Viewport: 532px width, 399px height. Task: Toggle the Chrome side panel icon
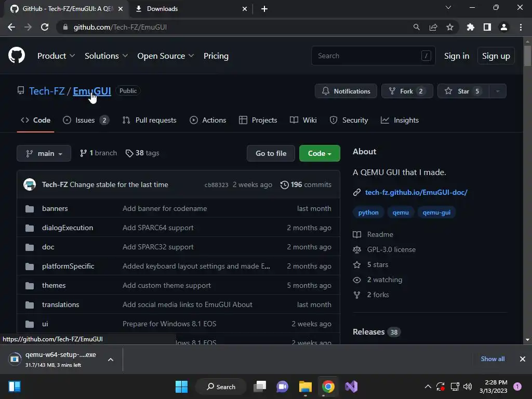pyautogui.click(x=487, y=27)
